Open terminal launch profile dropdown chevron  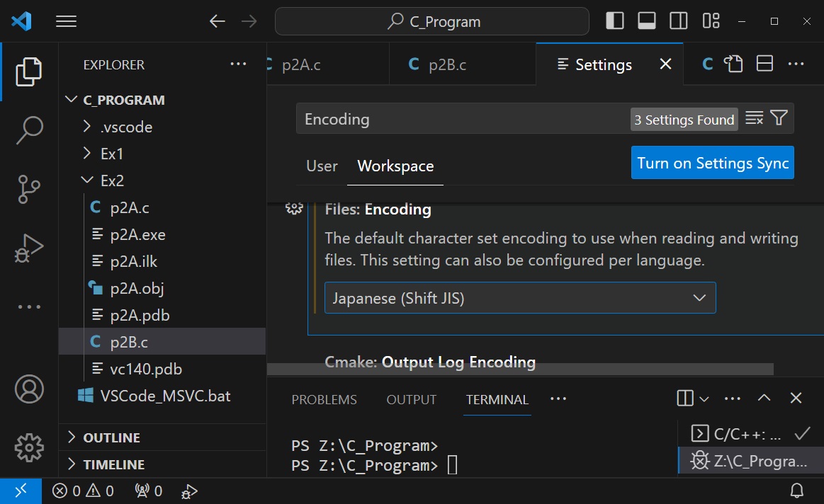point(704,399)
